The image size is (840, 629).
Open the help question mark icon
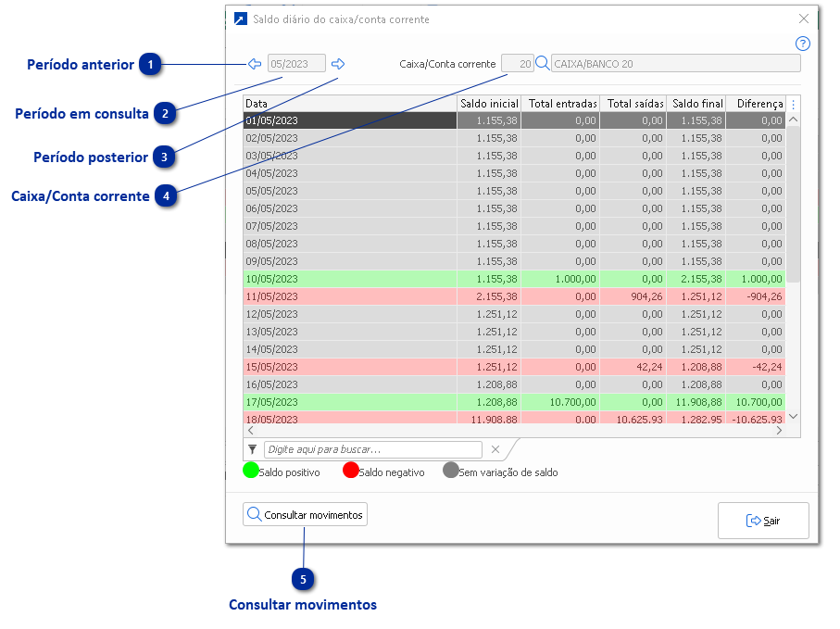coord(803,44)
